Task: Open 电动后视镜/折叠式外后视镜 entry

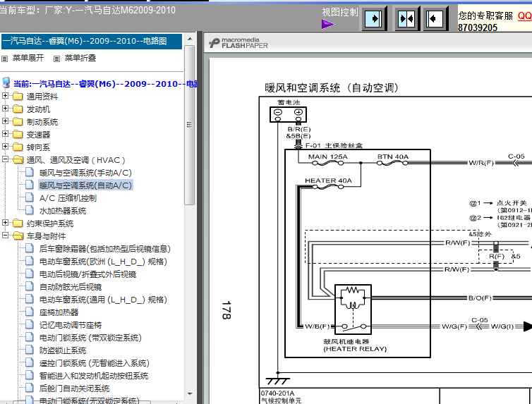Action: (87, 274)
